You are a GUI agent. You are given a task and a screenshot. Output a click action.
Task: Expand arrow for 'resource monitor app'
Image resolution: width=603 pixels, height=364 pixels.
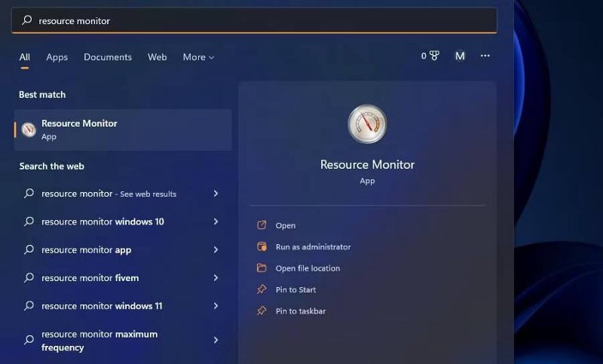coord(216,249)
